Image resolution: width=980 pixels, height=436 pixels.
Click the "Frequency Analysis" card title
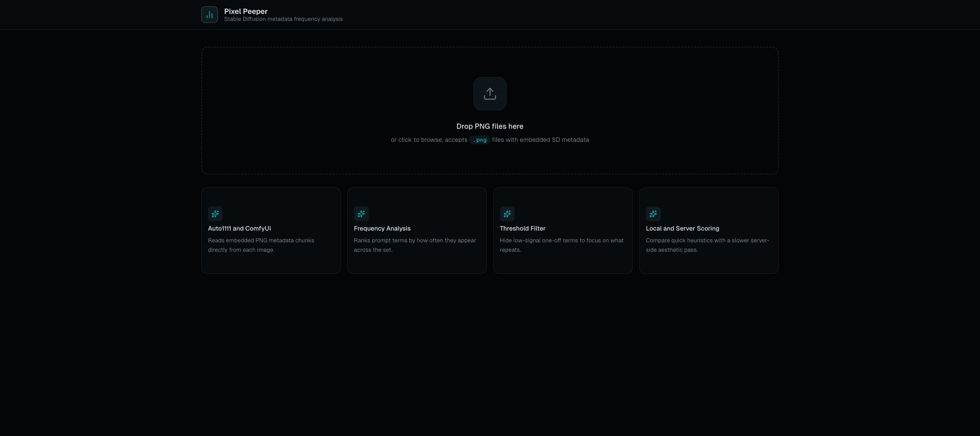[382, 228]
